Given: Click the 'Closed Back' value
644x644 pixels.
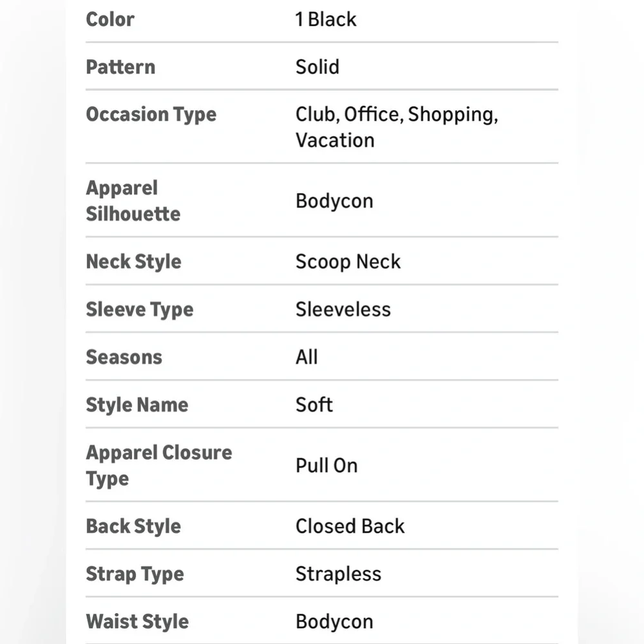Looking at the screenshot, I should pos(350,526).
